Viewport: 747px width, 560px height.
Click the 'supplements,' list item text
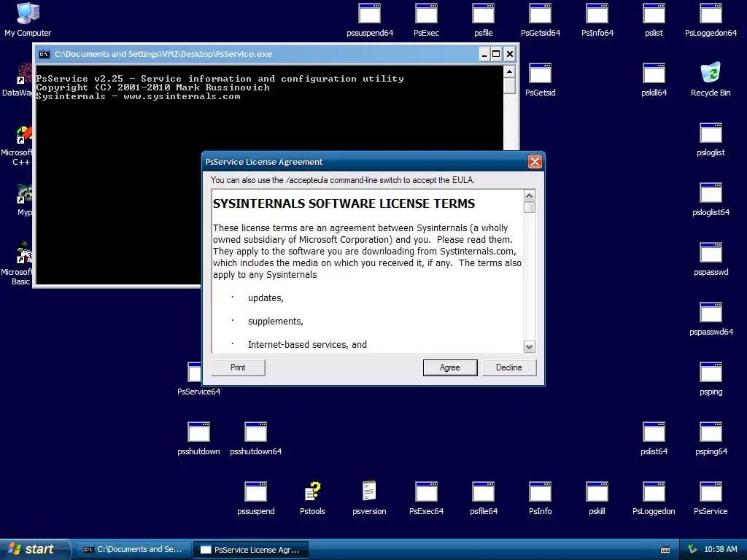(x=275, y=322)
